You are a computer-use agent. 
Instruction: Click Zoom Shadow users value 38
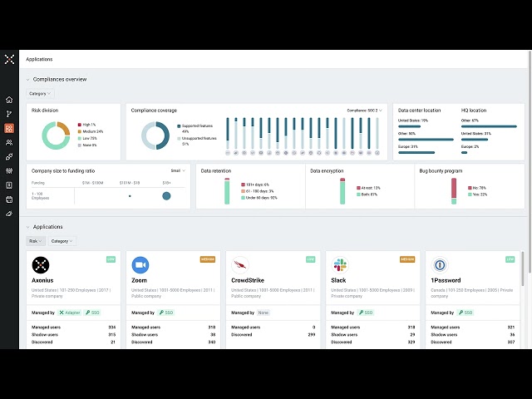pos(213,335)
